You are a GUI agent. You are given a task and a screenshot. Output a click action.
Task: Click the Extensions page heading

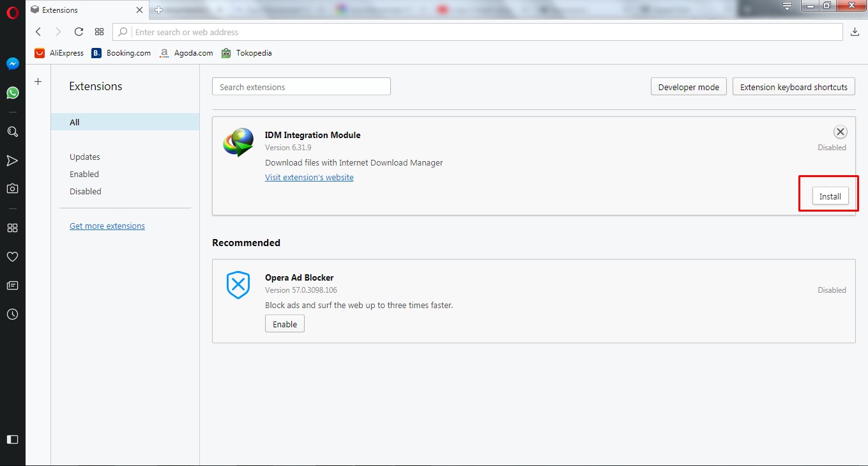coord(96,86)
